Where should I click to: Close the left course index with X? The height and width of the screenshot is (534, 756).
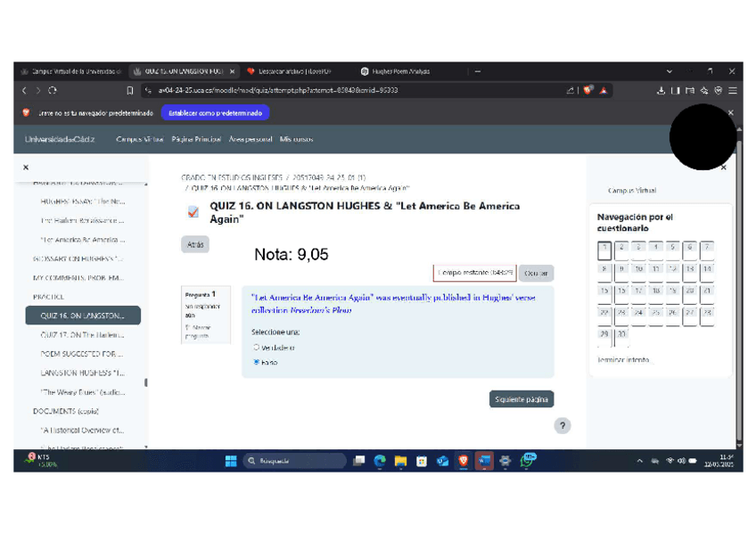click(26, 168)
